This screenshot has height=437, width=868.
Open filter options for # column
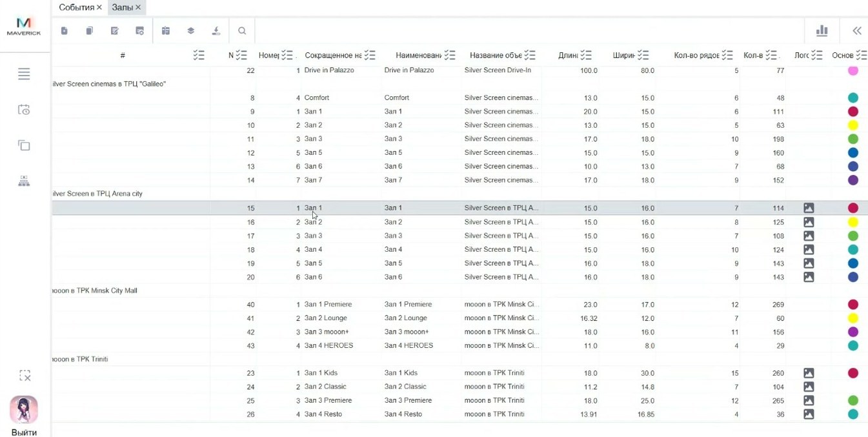[x=199, y=56]
